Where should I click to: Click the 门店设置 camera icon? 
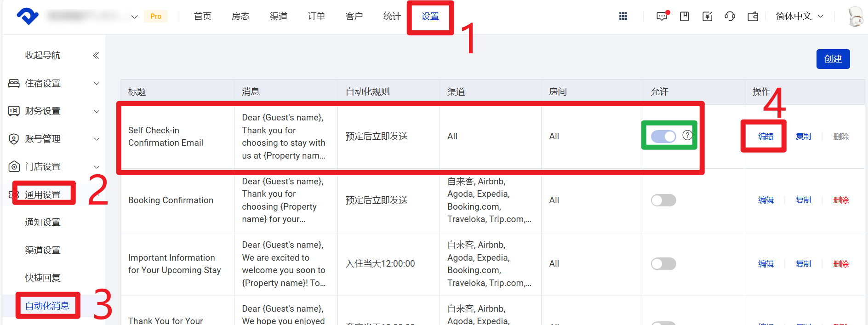[14, 166]
